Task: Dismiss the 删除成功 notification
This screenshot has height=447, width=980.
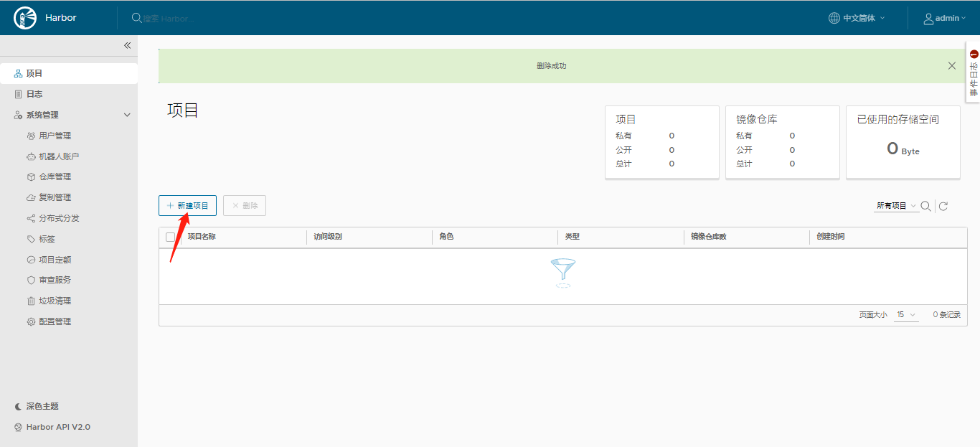Action: [952, 65]
